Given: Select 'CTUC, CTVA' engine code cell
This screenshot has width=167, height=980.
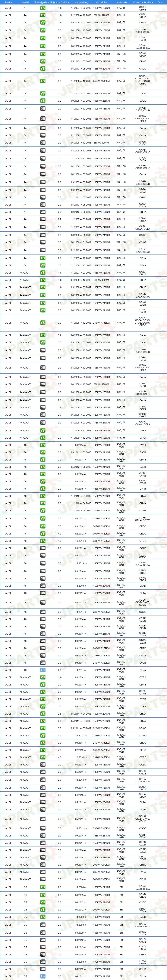Looking at the screenshot, I should coord(143,910).
